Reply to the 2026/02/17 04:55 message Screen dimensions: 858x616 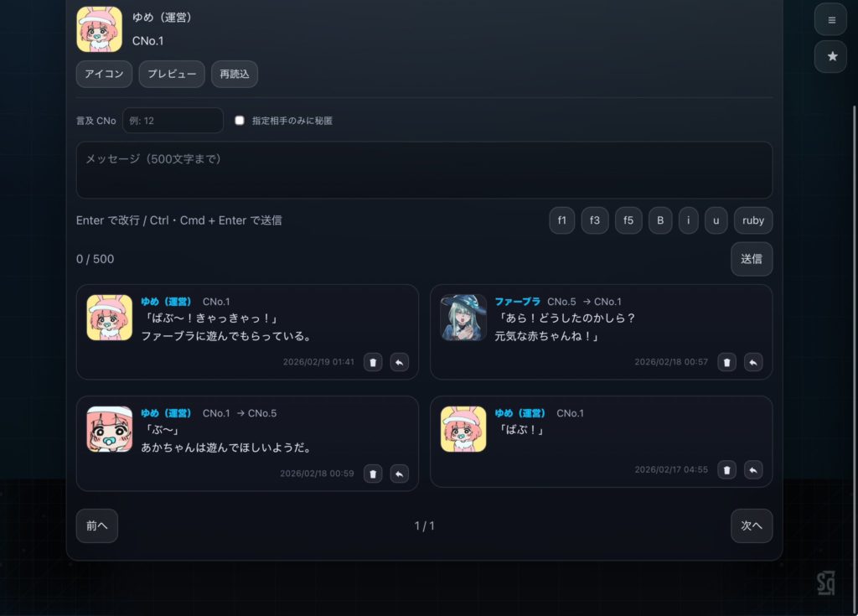tap(753, 470)
